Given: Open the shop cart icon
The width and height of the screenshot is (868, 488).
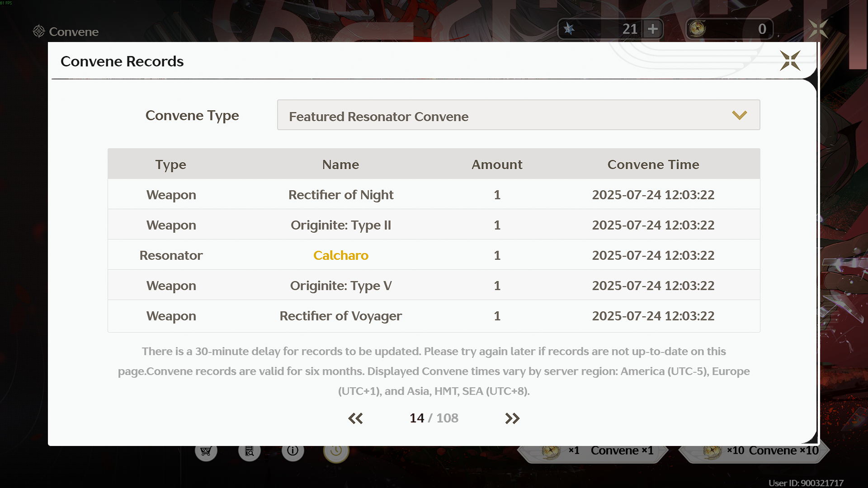Looking at the screenshot, I should 206,450.
